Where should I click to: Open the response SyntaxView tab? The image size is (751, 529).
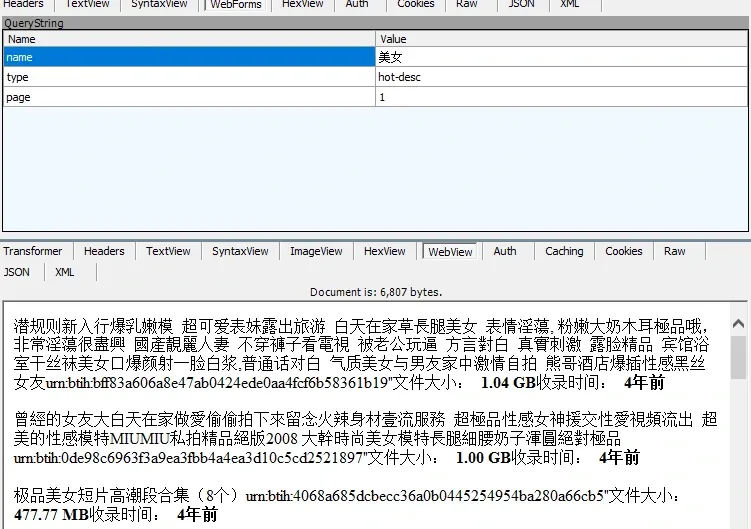pos(240,251)
